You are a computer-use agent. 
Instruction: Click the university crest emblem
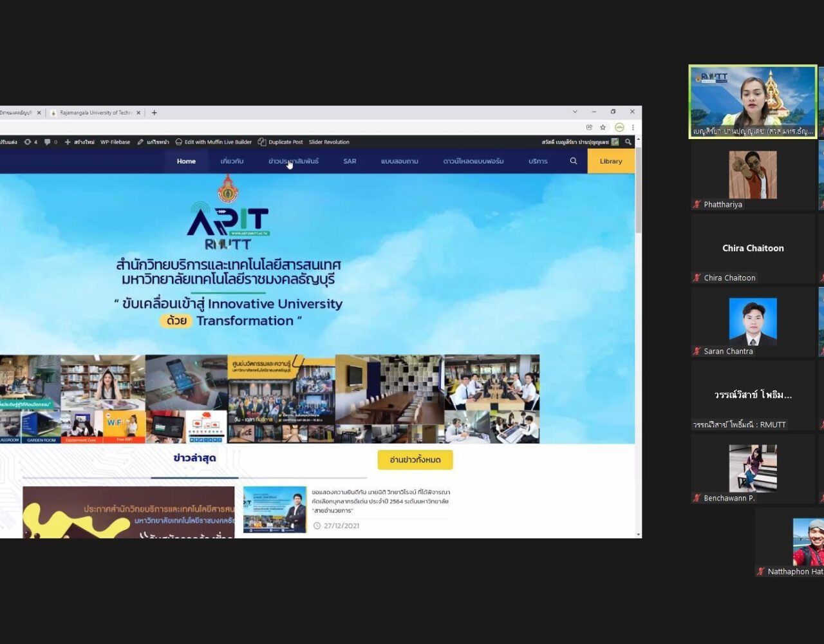(x=227, y=189)
